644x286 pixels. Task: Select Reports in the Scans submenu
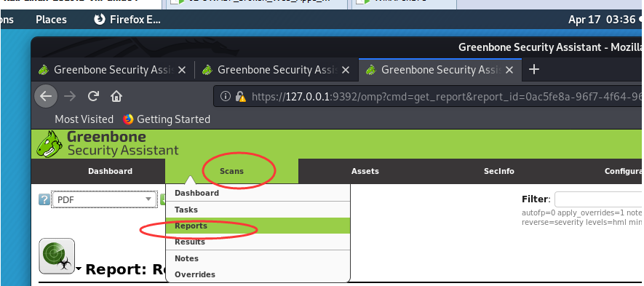[x=258, y=226]
